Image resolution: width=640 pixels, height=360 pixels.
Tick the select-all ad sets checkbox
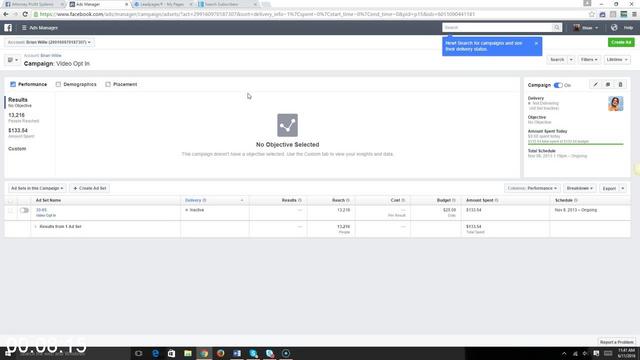pyautogui.click(x=11, y=200)
